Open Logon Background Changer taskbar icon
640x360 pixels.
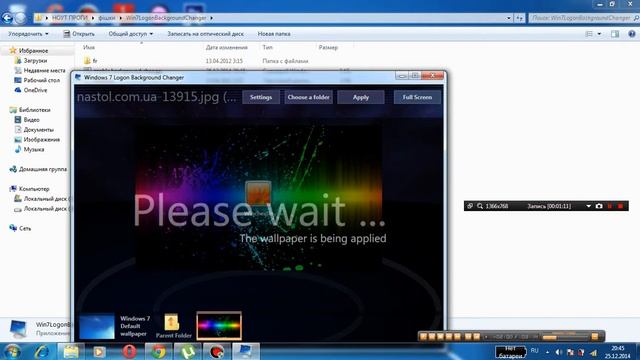coord(246,351)
